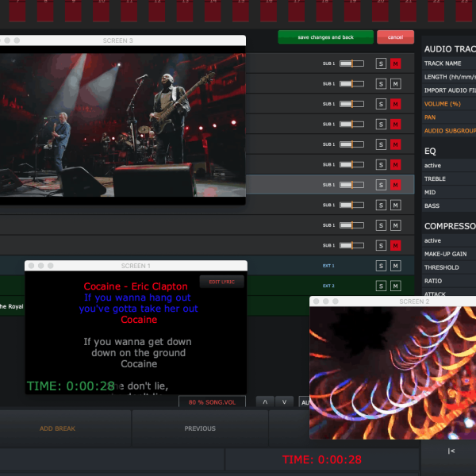This screenshot has height=476, width=476.
Task: Click the SCREEN 1 window title bar
Action: click(136, 266)
